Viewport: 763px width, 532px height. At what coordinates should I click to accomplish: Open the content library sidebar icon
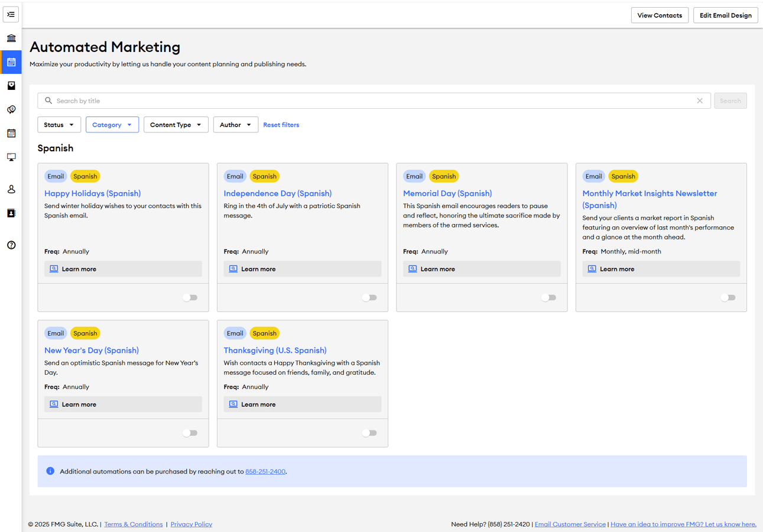[11, 85]
